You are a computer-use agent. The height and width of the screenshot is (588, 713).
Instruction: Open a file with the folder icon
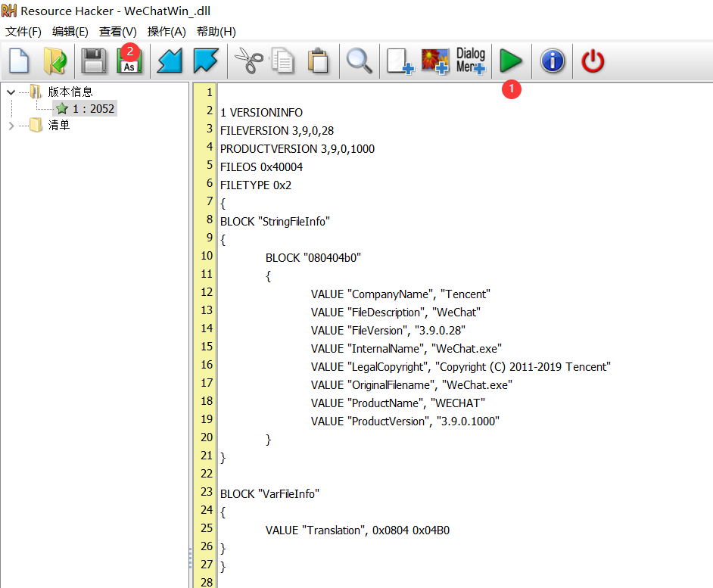pos(55,61)
